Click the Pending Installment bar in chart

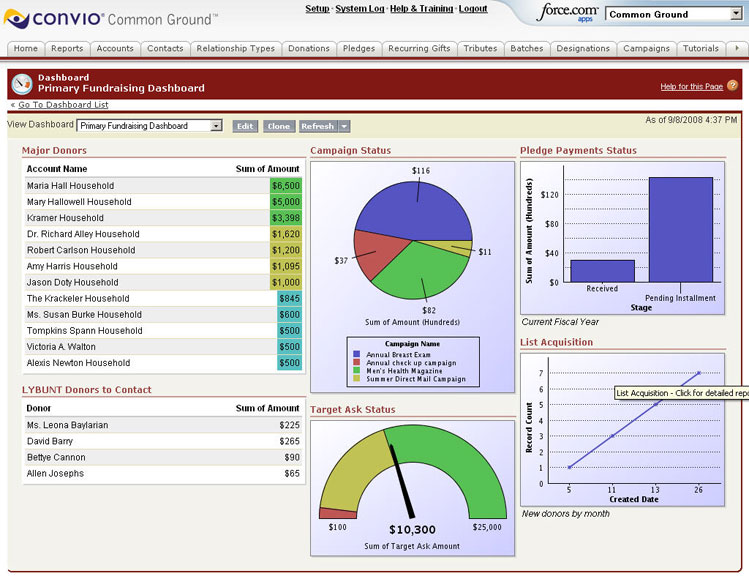click(680, 230)
